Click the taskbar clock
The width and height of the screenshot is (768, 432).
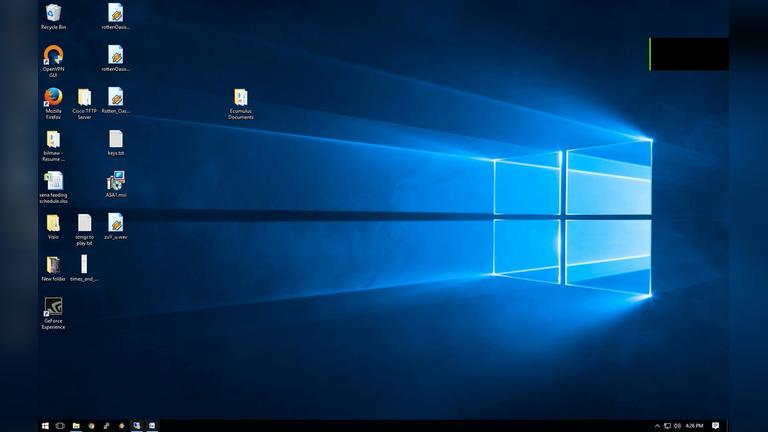pos(694,426)
